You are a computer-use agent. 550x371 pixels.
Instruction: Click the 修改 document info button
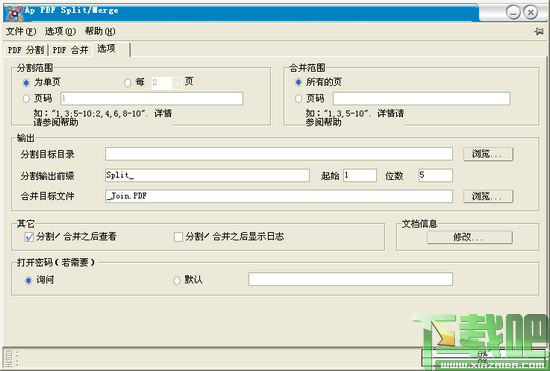click(470, 237)
